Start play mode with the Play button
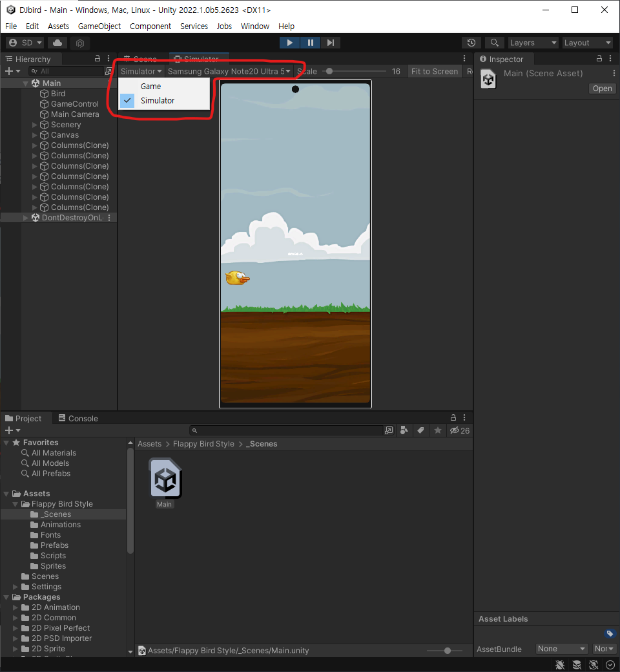 (289, 43)
